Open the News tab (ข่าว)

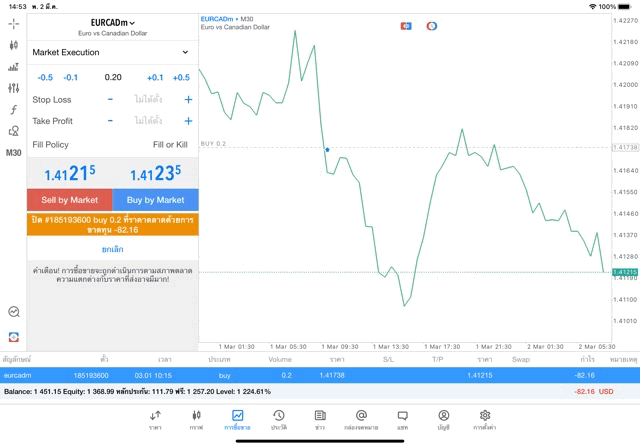click(x=320, y=420)
